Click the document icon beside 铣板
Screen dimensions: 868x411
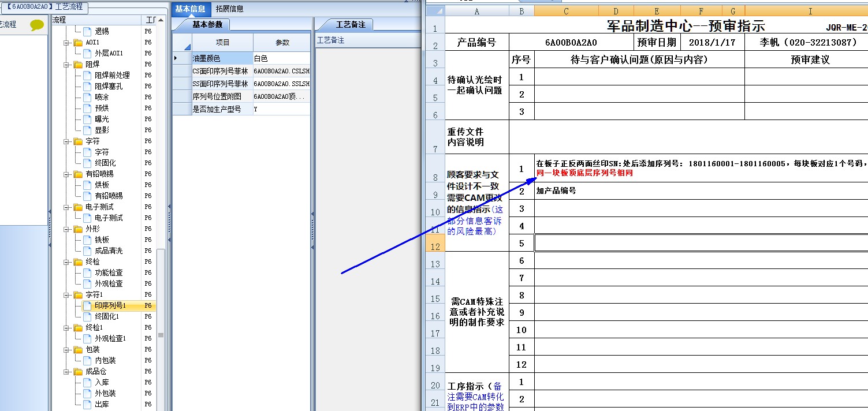click(x=87, y=240)
